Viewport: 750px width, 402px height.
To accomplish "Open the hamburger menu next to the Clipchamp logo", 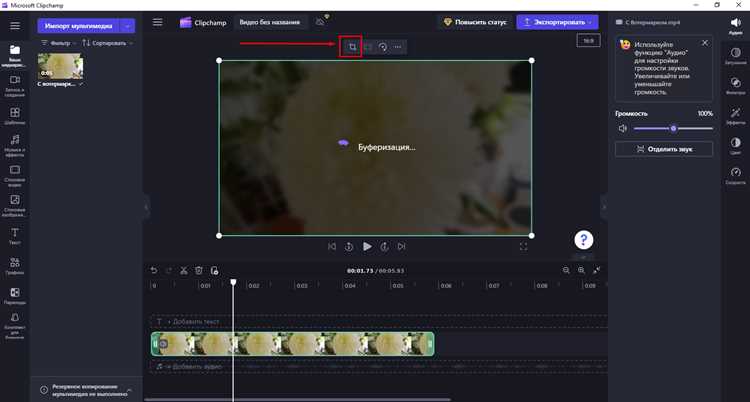I will coord(157,22).
